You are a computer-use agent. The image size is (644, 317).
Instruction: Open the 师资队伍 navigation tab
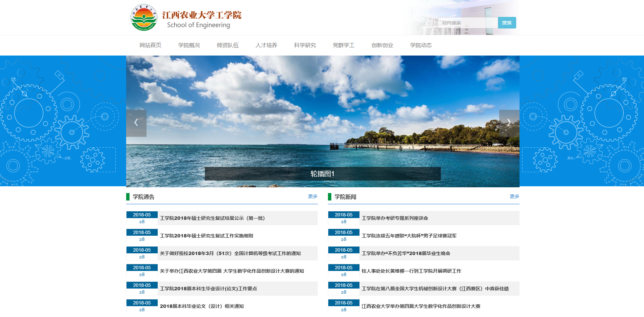click(x=227, y=45)
